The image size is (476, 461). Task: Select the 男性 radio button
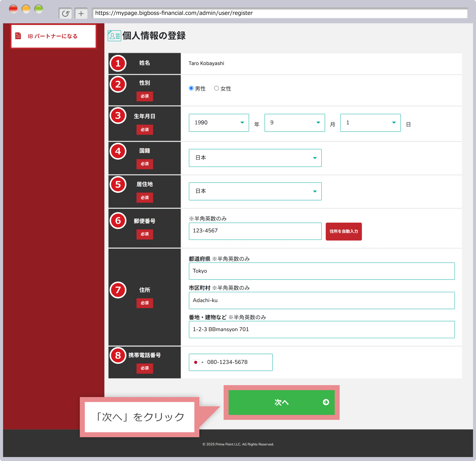click(x=191, y=88)
